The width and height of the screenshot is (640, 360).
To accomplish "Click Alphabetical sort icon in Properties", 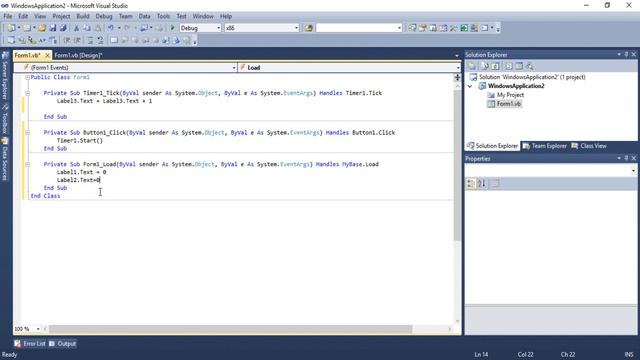I will (482, 184).
